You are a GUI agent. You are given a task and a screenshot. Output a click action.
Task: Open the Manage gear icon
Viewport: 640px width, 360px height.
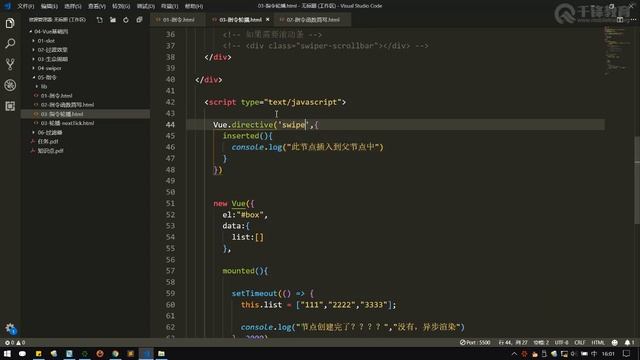click(x=10, y=328)
